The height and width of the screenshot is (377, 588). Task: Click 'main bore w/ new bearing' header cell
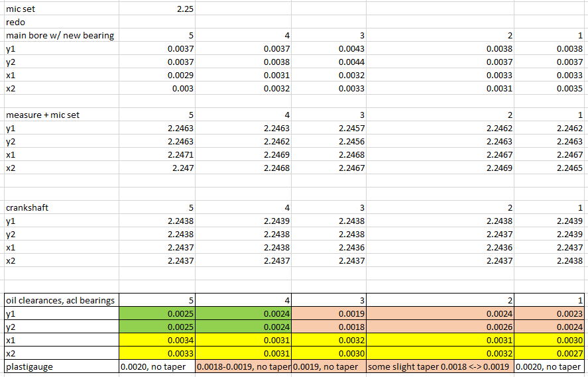(x=62, y=35)
